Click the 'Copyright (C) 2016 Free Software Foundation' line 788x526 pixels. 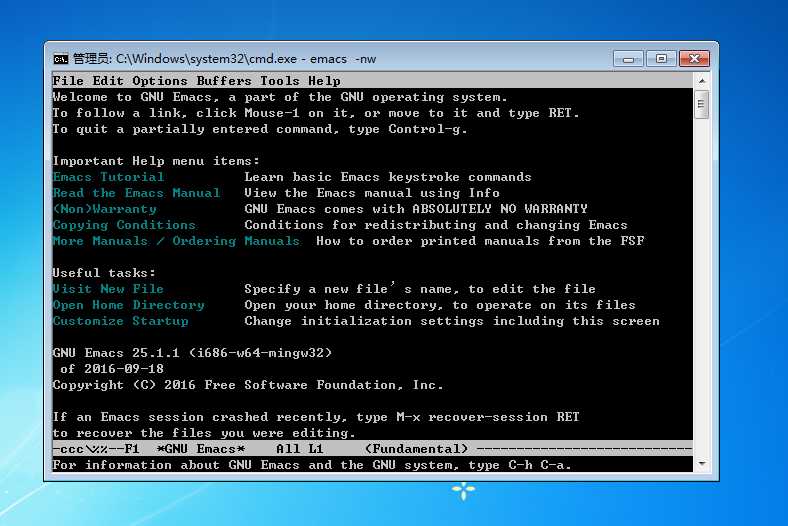(248, 385)
